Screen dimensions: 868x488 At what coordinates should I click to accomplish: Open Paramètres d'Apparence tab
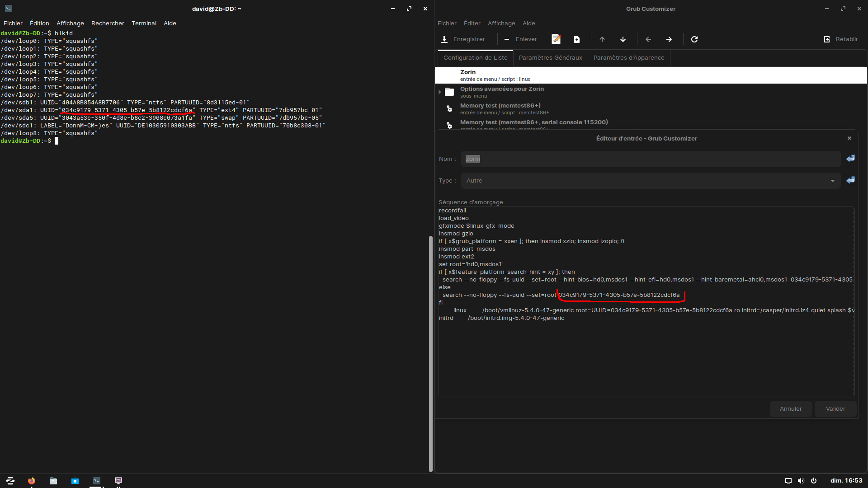[x=628, y=58]
